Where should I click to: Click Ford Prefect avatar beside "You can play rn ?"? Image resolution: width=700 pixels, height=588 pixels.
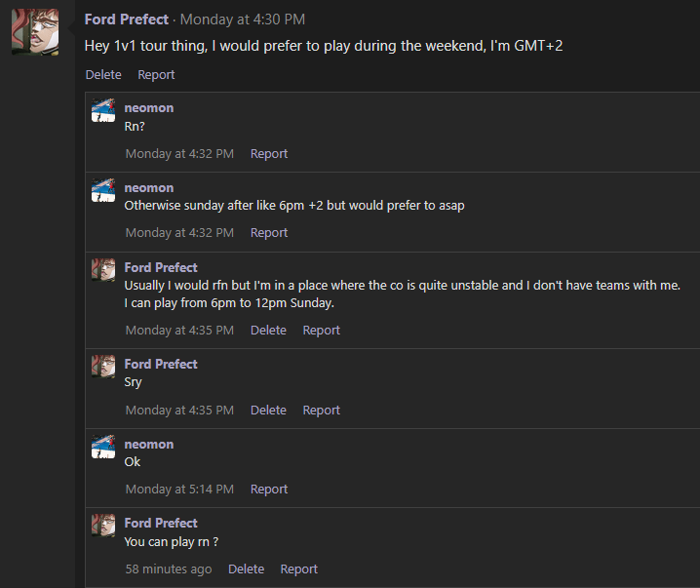coord(103,526)
